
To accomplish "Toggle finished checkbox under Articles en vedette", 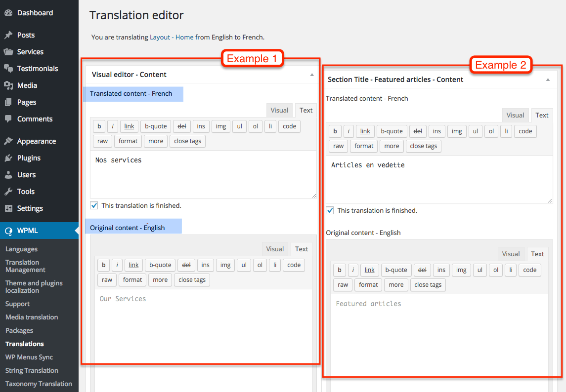I will pos(330,210).
